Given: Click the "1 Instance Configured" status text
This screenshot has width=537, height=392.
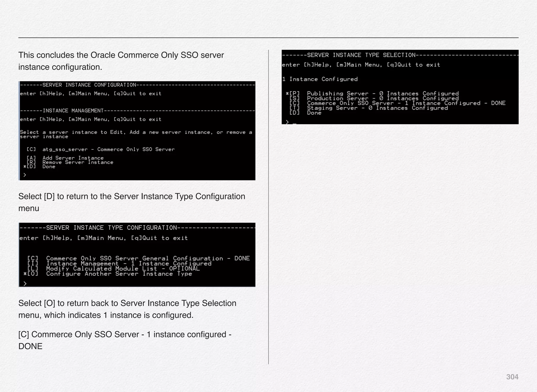Looking at the screenshot, I should [x=320, y=79].
